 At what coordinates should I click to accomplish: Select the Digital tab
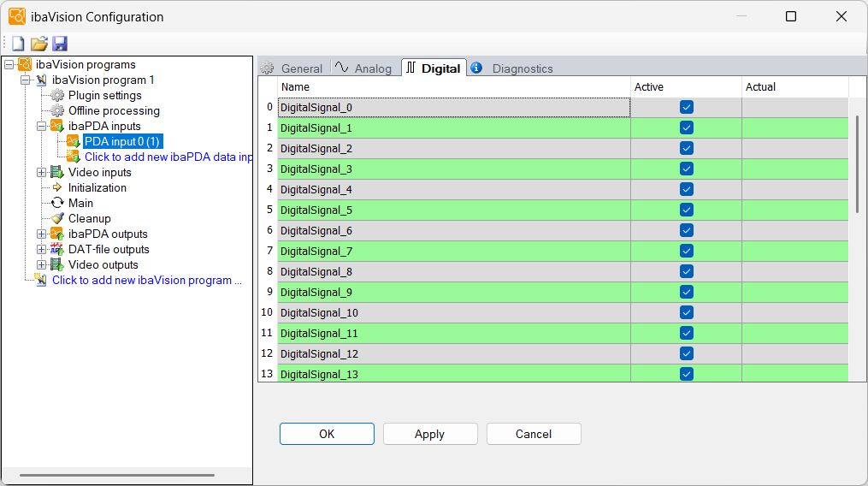pyautogui.click(x=434, y=68)
